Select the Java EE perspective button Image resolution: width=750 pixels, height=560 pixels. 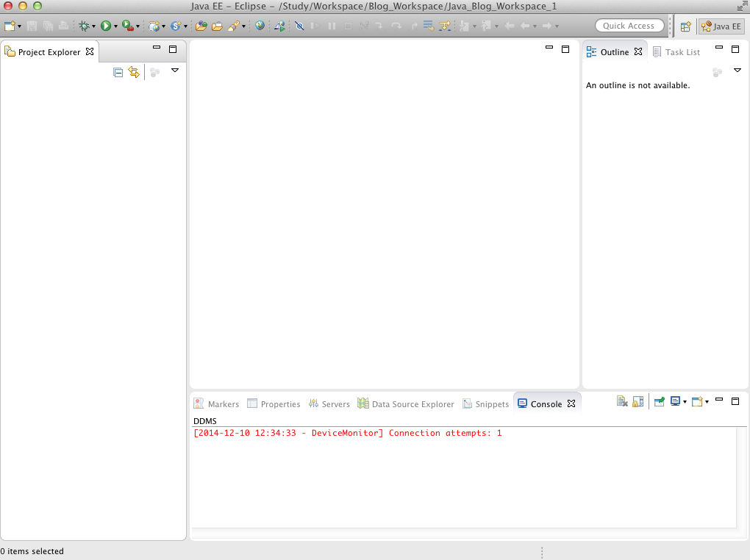click(x=721, y=26)
